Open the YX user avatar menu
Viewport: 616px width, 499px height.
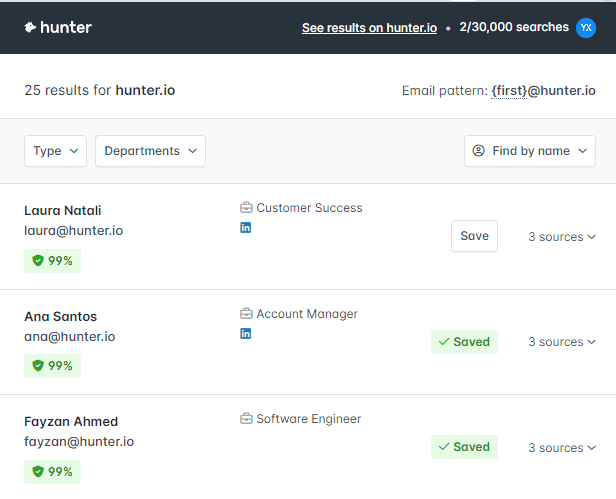click(585, 28)
